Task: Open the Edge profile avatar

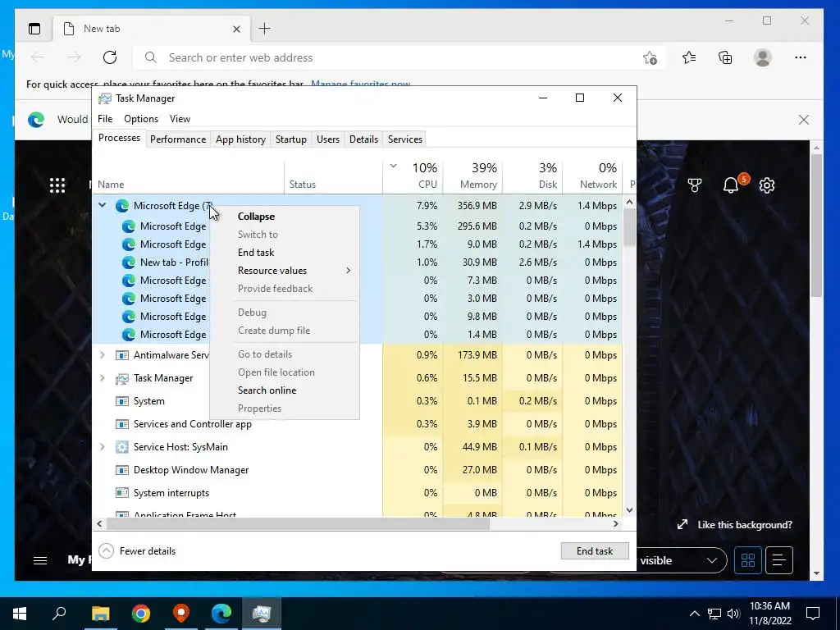Action: coord(762,57)
